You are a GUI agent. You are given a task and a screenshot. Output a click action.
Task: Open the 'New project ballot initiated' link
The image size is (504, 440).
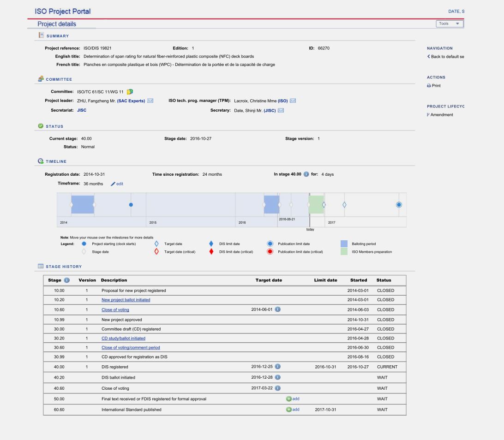126,300
